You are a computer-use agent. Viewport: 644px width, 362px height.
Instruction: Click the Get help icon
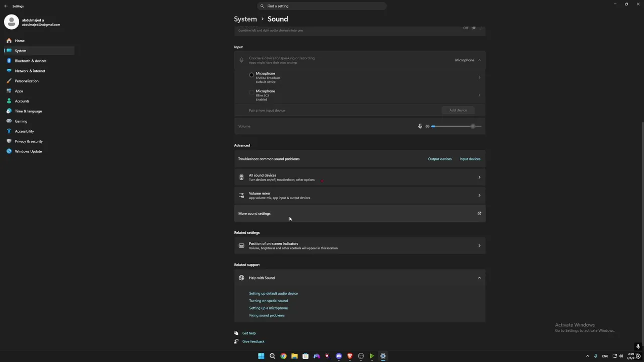tap(236, 333)
